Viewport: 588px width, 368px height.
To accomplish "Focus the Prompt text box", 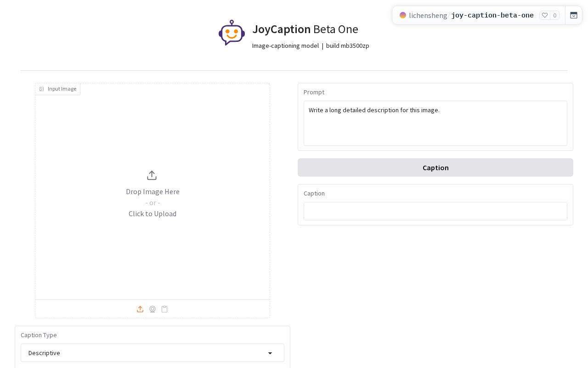I will click(x=435, y=123).
